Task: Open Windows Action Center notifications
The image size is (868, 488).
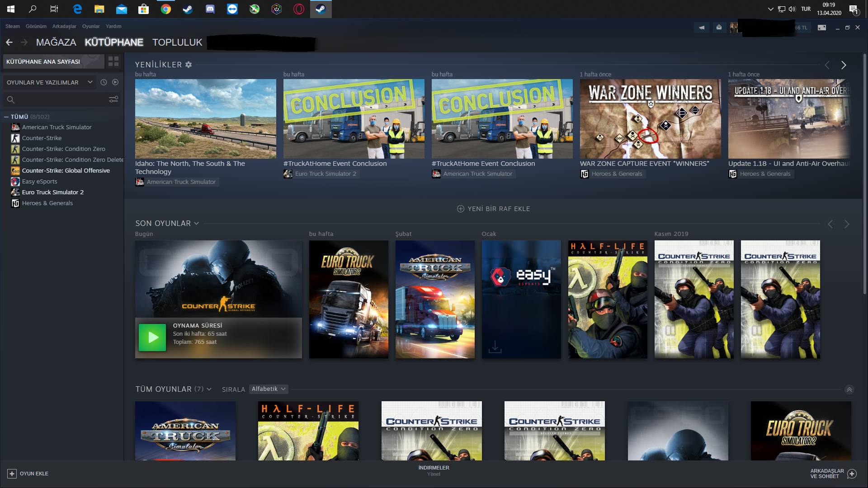Action: click(854, 9)
